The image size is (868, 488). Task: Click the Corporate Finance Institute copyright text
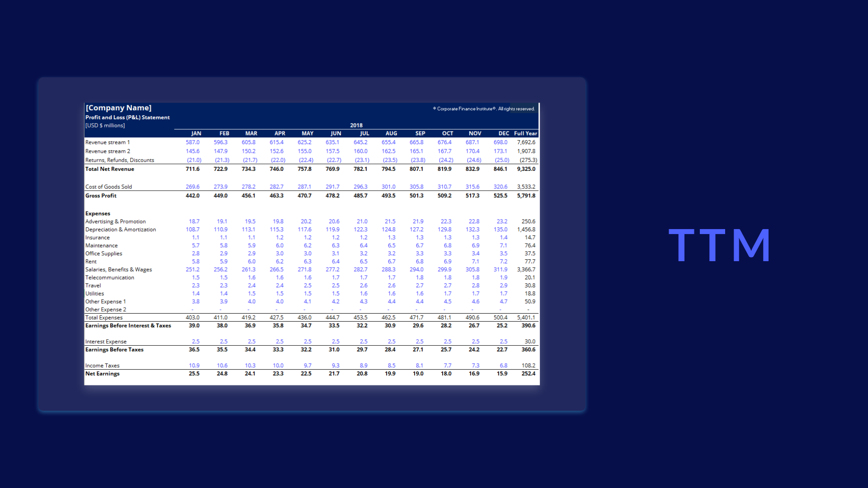pyautogui.click(x=483, y=109)
